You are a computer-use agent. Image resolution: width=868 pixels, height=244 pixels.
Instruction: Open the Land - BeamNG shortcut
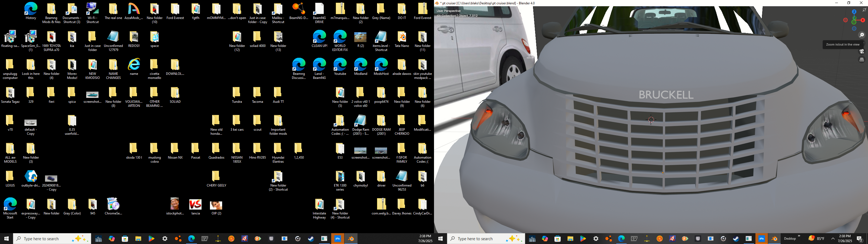[319, 69]
